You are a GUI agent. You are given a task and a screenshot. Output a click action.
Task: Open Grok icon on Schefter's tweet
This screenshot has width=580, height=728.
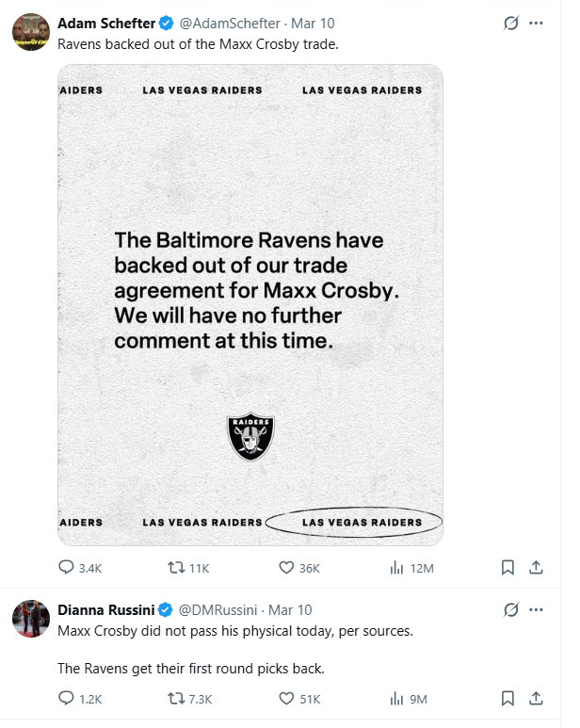point(511,23)
